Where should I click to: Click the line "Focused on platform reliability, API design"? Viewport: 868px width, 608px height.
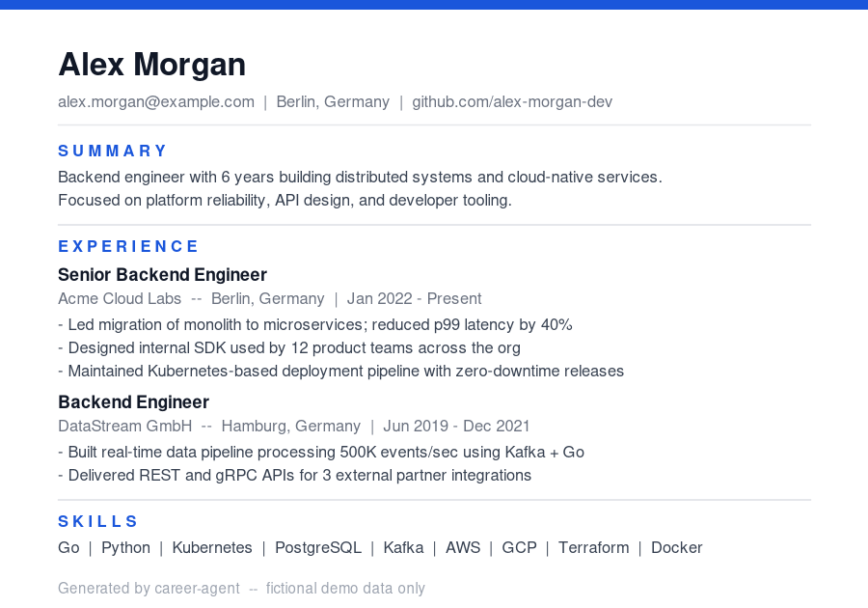pos(285,201)
